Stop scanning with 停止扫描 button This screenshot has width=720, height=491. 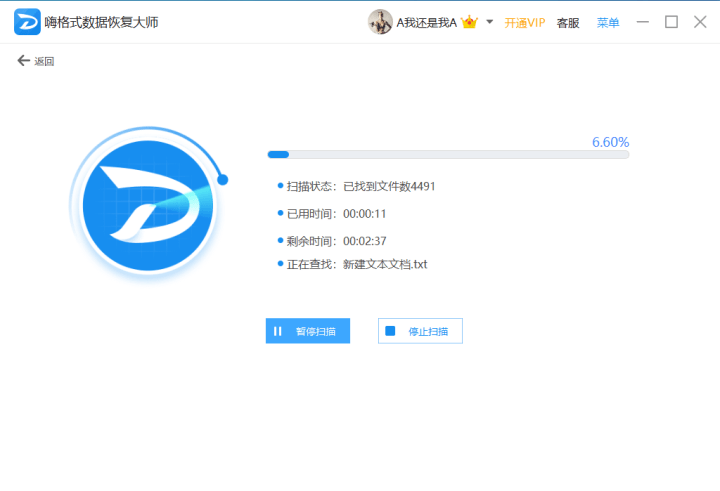click(x=420, y=331)
